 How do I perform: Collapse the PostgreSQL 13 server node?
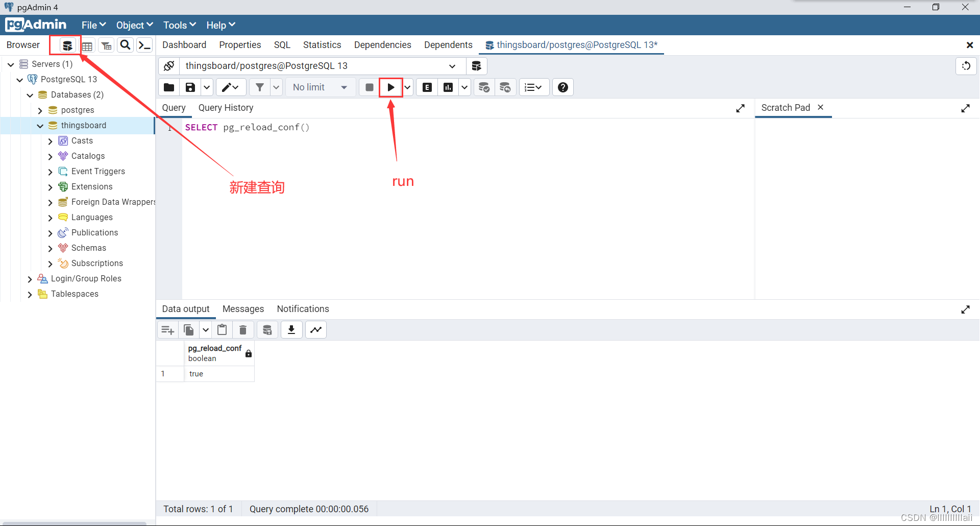(x=20, y=80)
